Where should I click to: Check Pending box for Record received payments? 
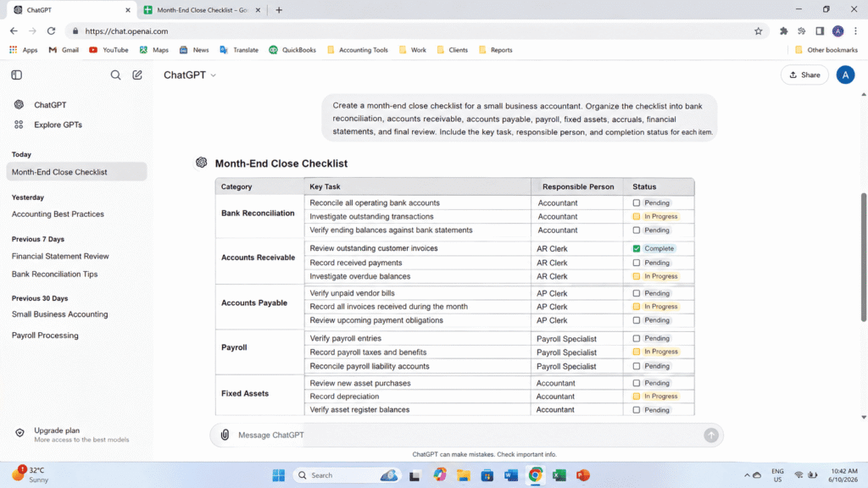coord(636,263)
